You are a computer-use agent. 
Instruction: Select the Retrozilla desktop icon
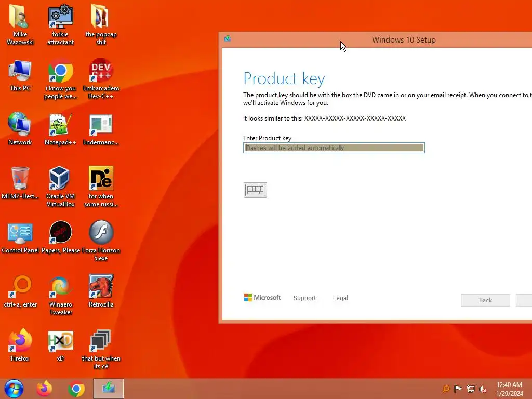pos(101,291)
